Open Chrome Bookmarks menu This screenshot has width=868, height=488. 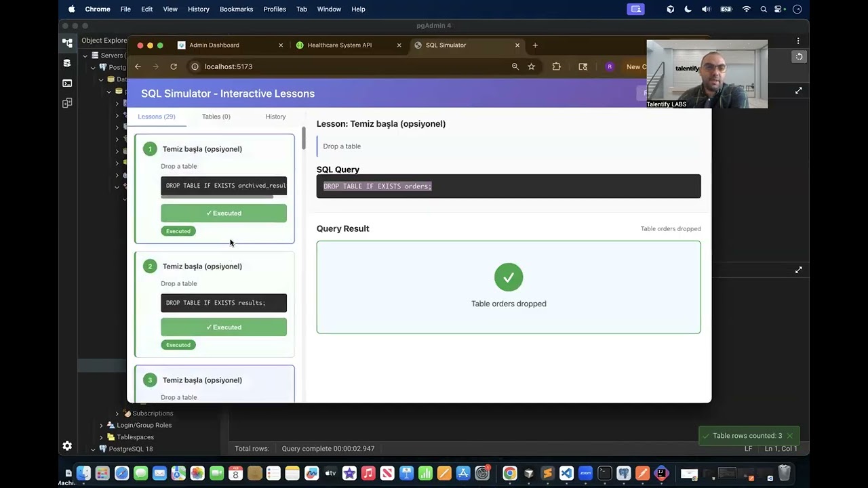[236, 9]
